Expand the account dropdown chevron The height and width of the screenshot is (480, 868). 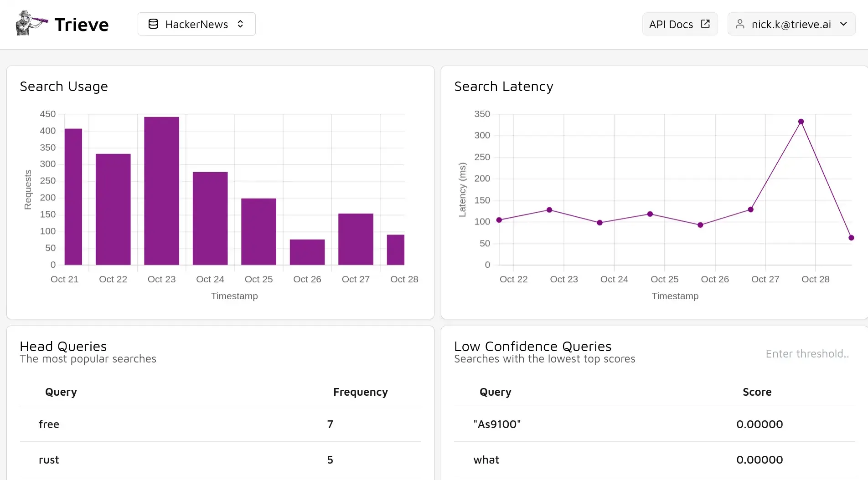click(x=843, y=24)
